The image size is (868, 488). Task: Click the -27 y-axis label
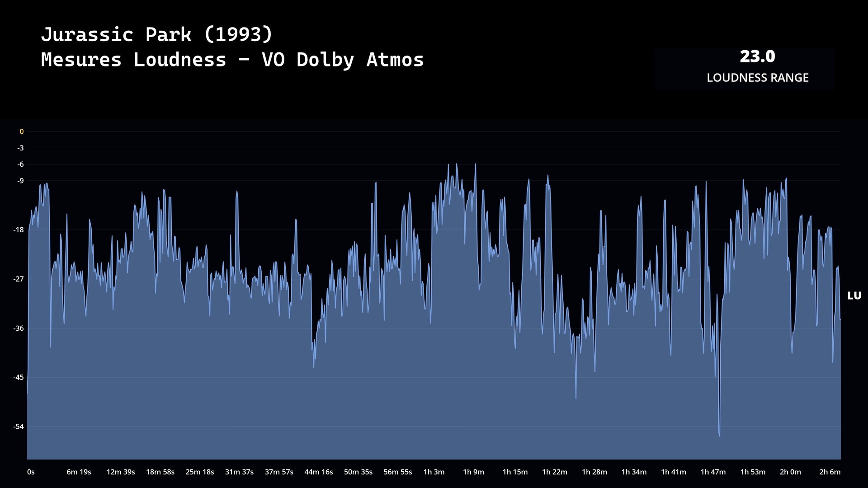[19, 279]
